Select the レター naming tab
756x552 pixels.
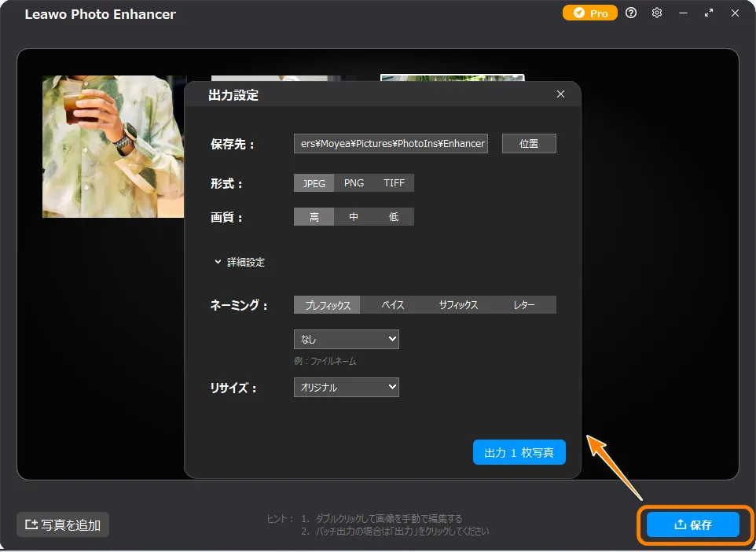tap(523, 305)
